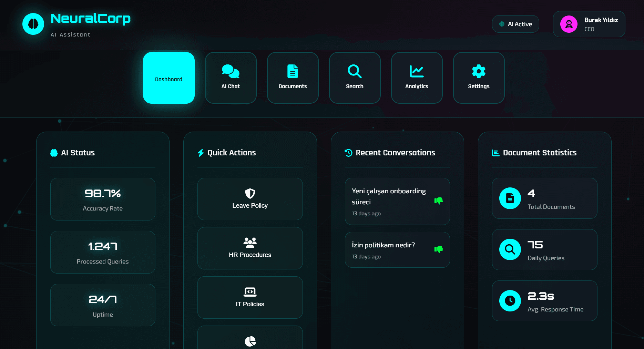This screenshot has height=349, width=644.
Task: Launch IT Policies quick action
Action: 250,297
